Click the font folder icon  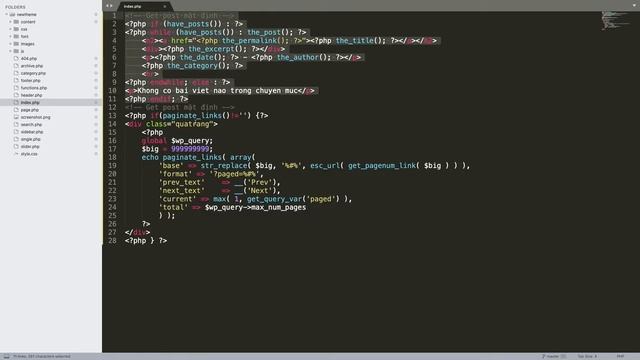[16, 36]
